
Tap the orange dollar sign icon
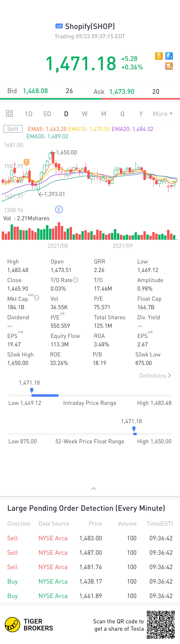pyautogui.click(x=159, y=56)
